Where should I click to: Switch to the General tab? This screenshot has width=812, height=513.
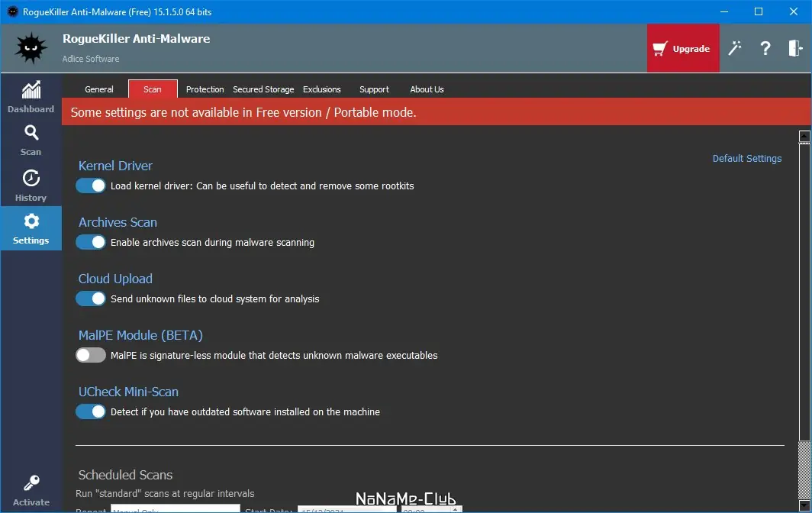coord(99,89)
